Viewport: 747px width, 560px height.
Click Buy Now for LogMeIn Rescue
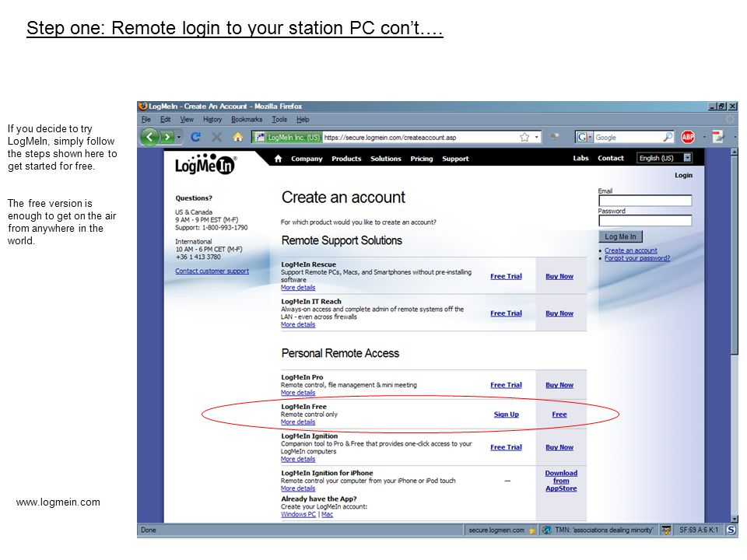tap(559, 276)
